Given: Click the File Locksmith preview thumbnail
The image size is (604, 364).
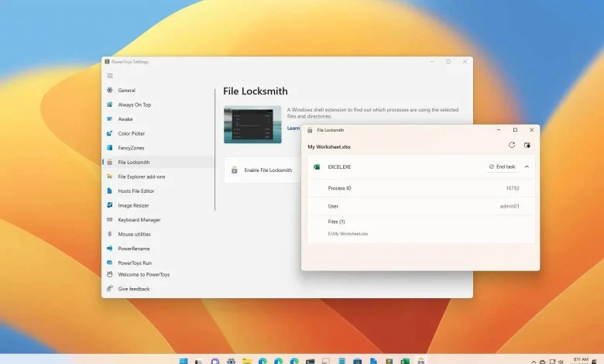Looking at the screenshot, I should point(252,125).
